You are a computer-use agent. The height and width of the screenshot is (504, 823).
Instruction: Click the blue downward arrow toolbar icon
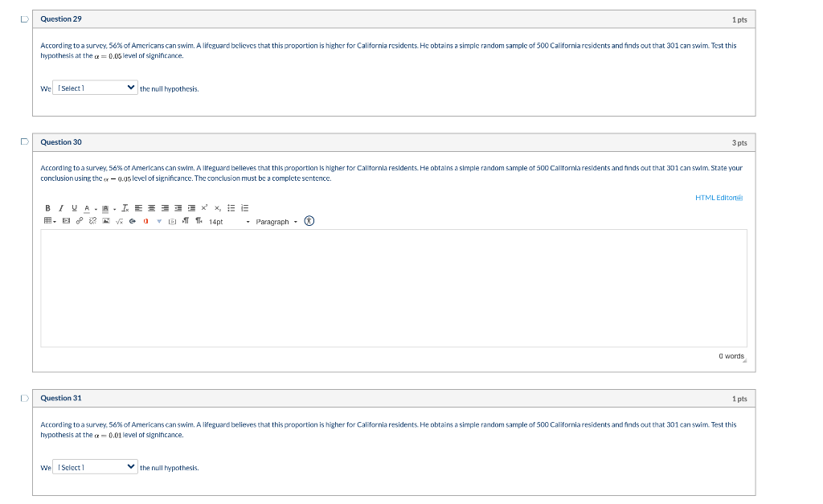159,221
